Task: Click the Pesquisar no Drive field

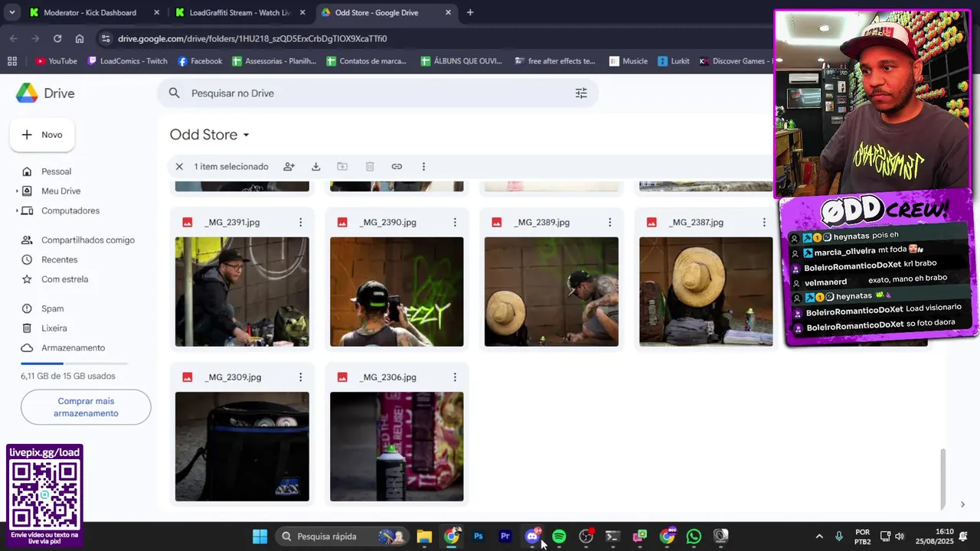Action: (377, 93)
